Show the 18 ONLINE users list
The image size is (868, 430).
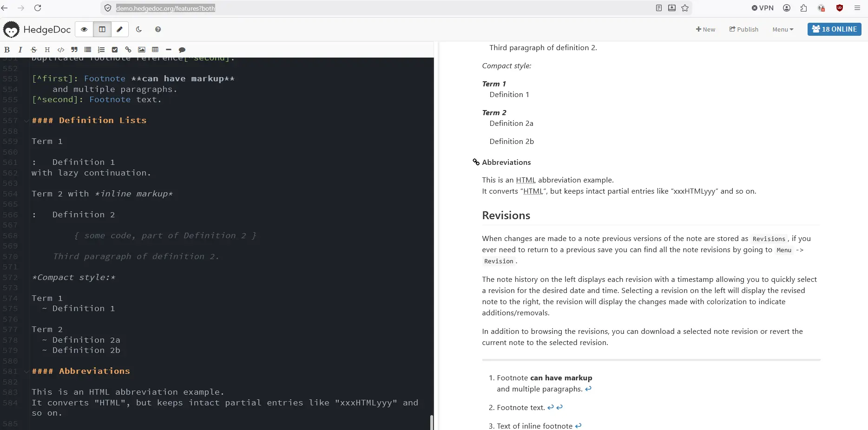click(x=834, y=29)
